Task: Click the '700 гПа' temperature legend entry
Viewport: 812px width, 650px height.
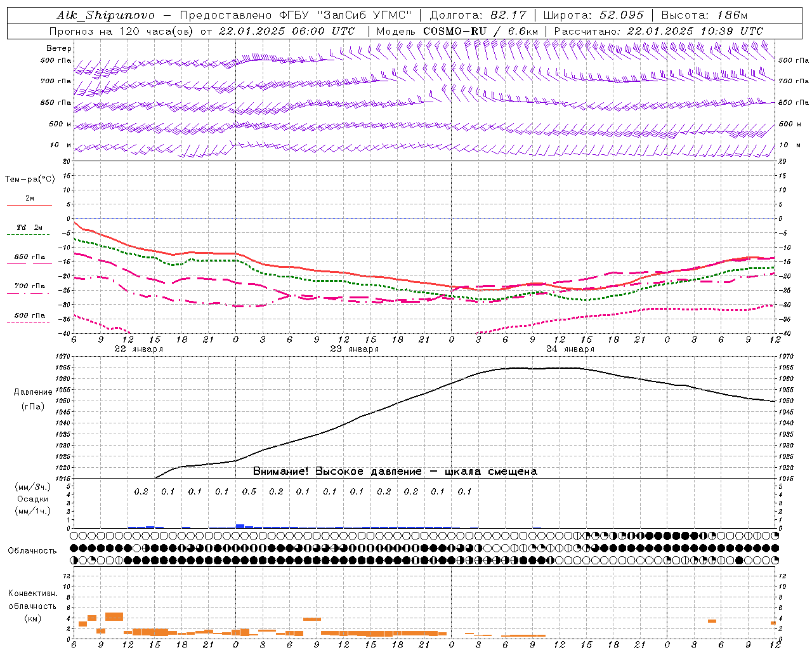Action: [x=30, y=286]
